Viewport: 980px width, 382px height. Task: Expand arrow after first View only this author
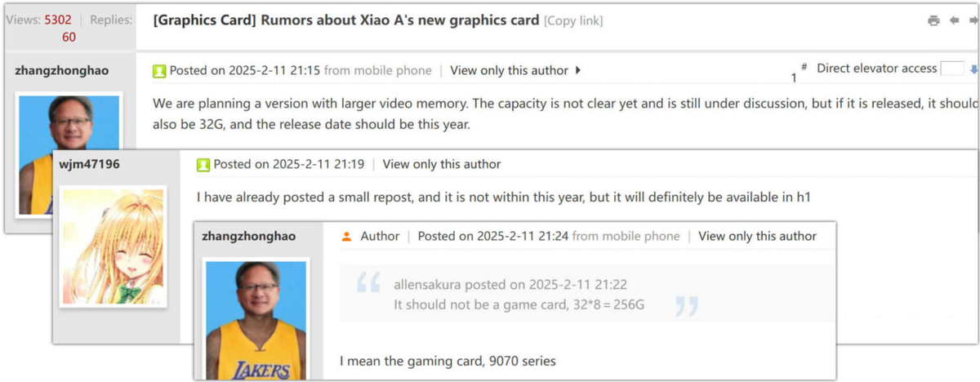578,70
